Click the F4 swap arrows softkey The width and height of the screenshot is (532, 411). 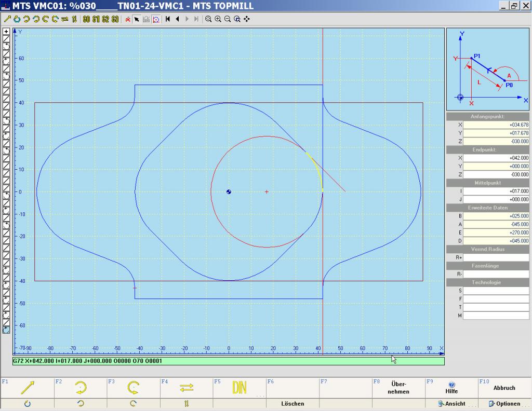coord(187,388)
